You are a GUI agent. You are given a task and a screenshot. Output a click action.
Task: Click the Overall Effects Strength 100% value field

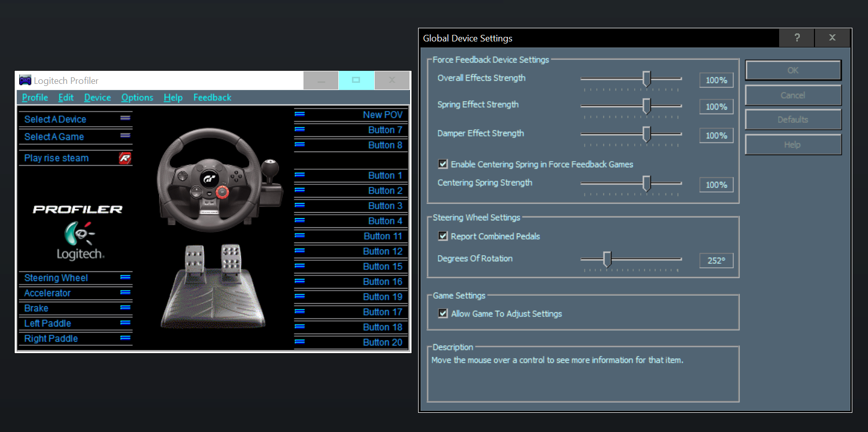tap(716, 80)
